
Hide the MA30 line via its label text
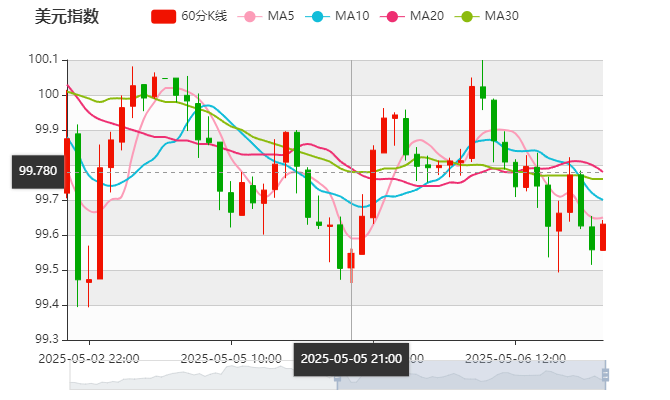point(501,17)
